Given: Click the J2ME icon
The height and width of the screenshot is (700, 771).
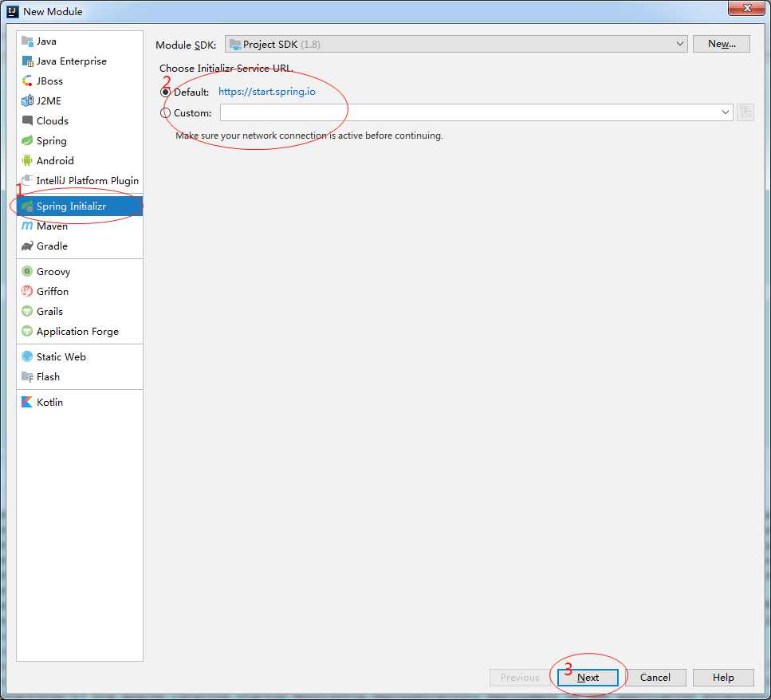Looking at the screenshot, I should 27,100.
